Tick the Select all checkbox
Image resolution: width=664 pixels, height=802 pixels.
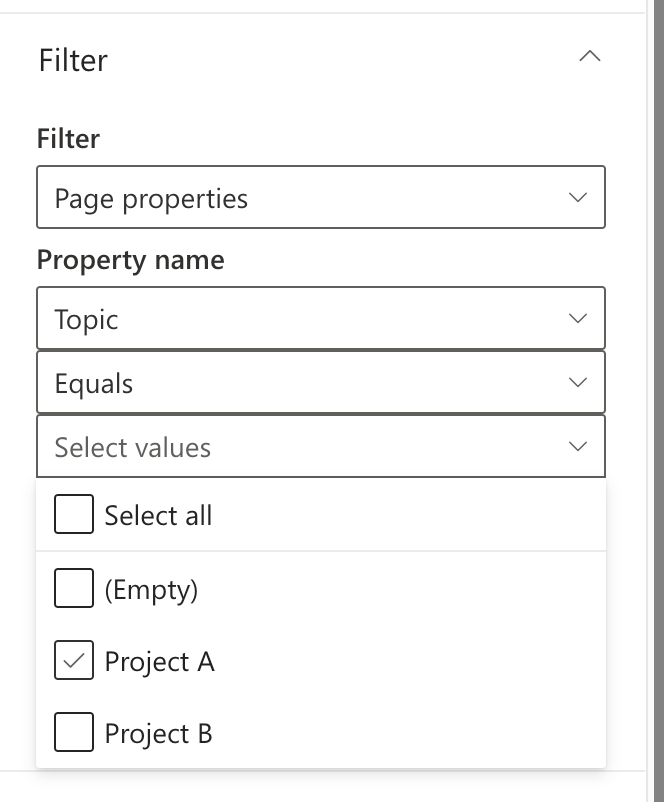pyautogui.click(x=74, y=515)
